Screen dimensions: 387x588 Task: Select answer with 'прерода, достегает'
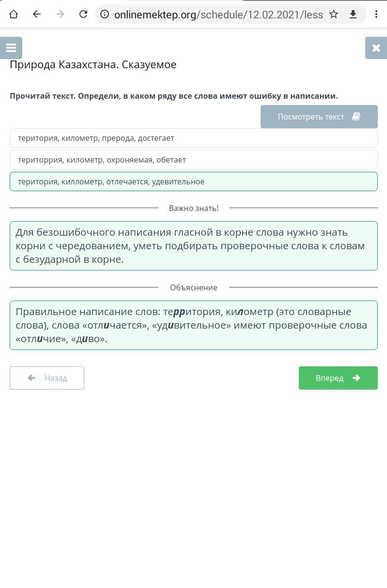click(194, 138)
